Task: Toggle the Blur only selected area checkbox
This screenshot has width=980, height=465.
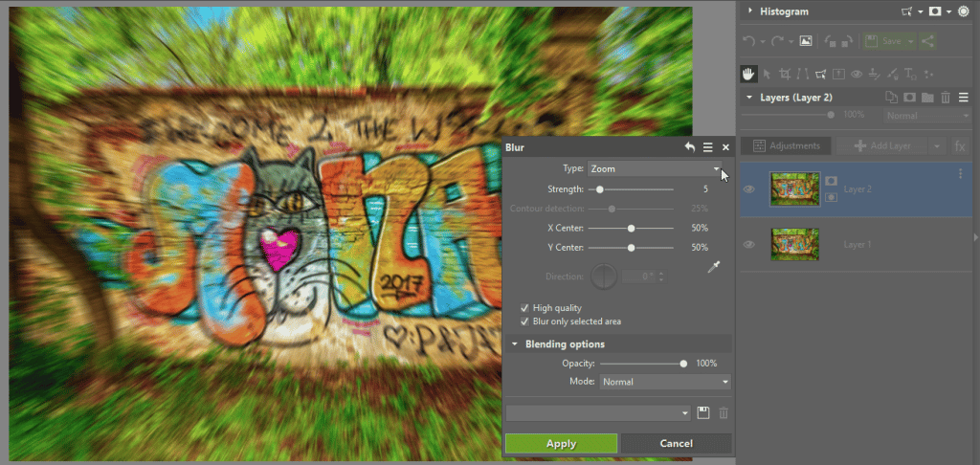Action: 524,321
